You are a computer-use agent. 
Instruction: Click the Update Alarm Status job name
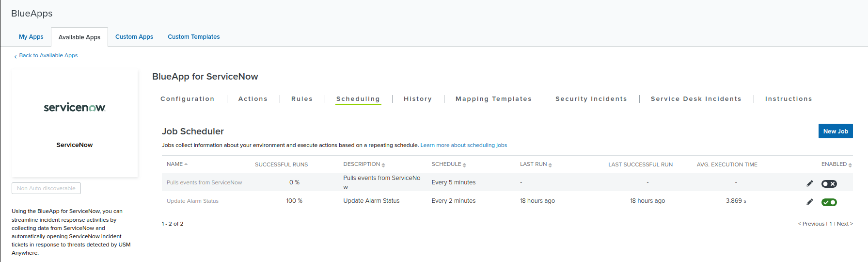192,201
